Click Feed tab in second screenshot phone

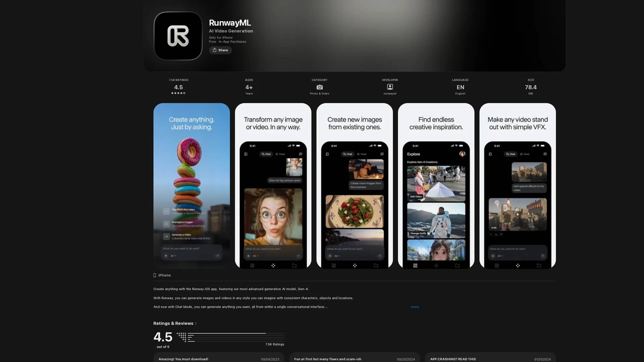click(280, 154)
